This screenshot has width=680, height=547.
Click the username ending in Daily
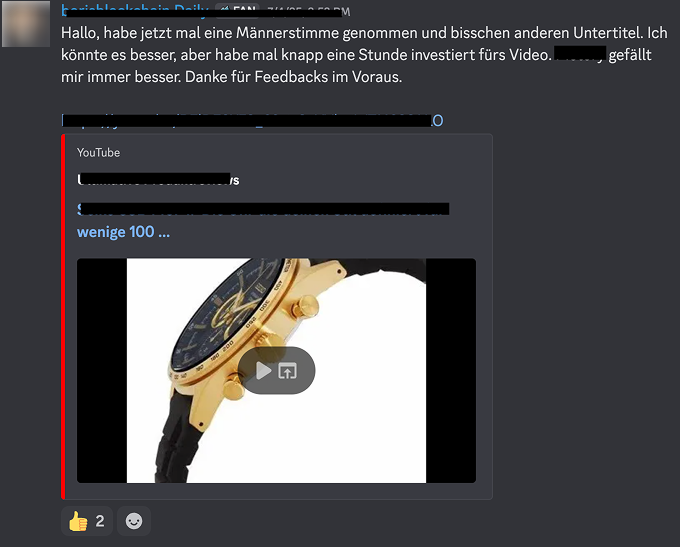[135, 10]
